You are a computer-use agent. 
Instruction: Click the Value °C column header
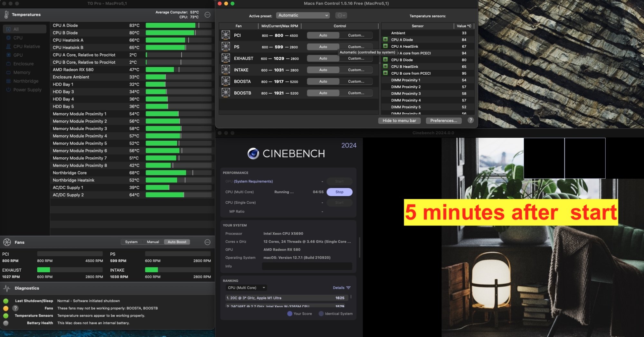click(x=464, y=26)
